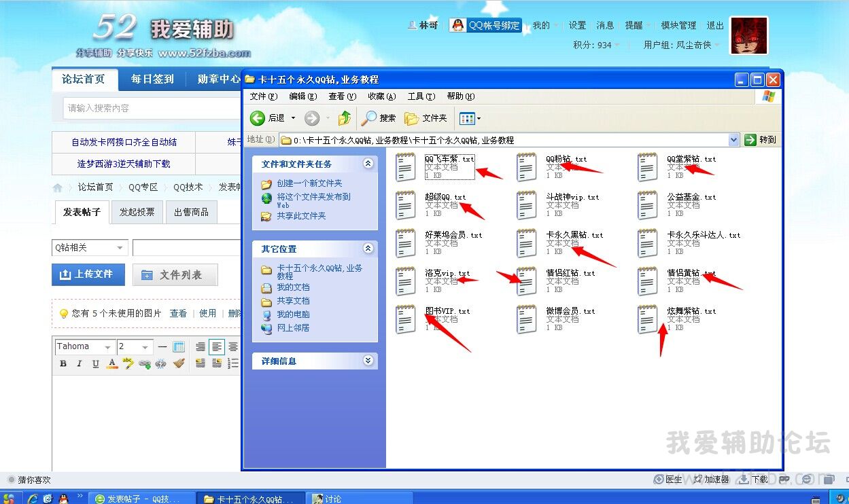Open the Q钻相关 category dropdown

[90, 248]
